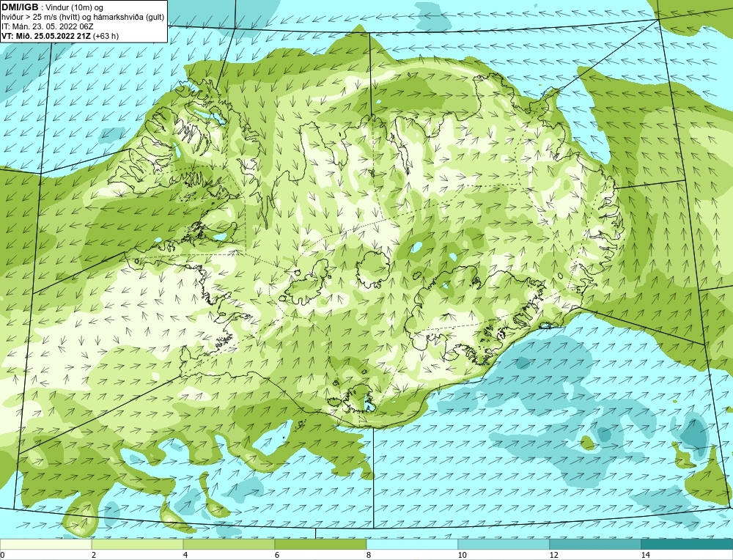Click the legend value label '6'

pos(277,555)
